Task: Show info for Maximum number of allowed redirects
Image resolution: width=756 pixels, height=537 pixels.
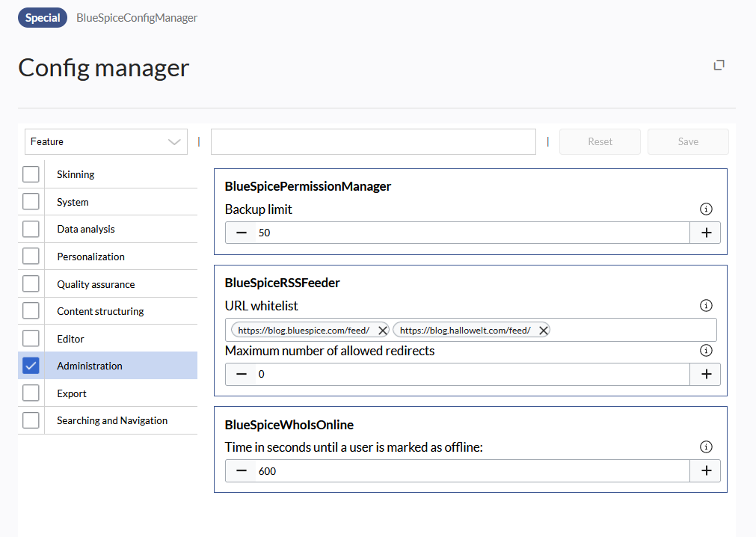Action: [x=705, y=350]
